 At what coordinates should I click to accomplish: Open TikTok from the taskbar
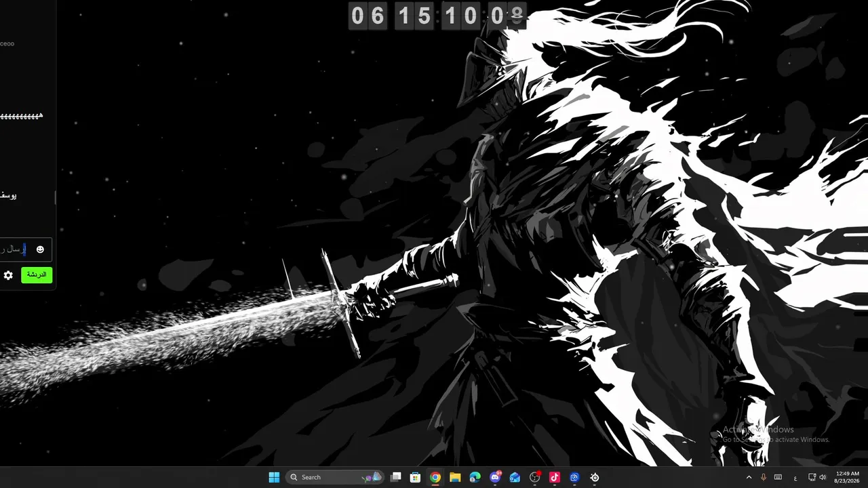pos(555,477)
